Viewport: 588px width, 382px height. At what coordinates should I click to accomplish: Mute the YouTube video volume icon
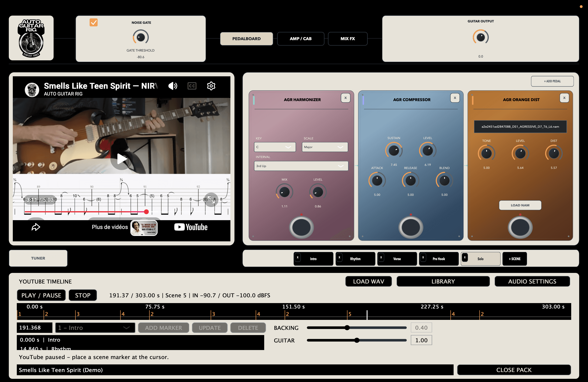pyautogui.click(x=173, y=86)
